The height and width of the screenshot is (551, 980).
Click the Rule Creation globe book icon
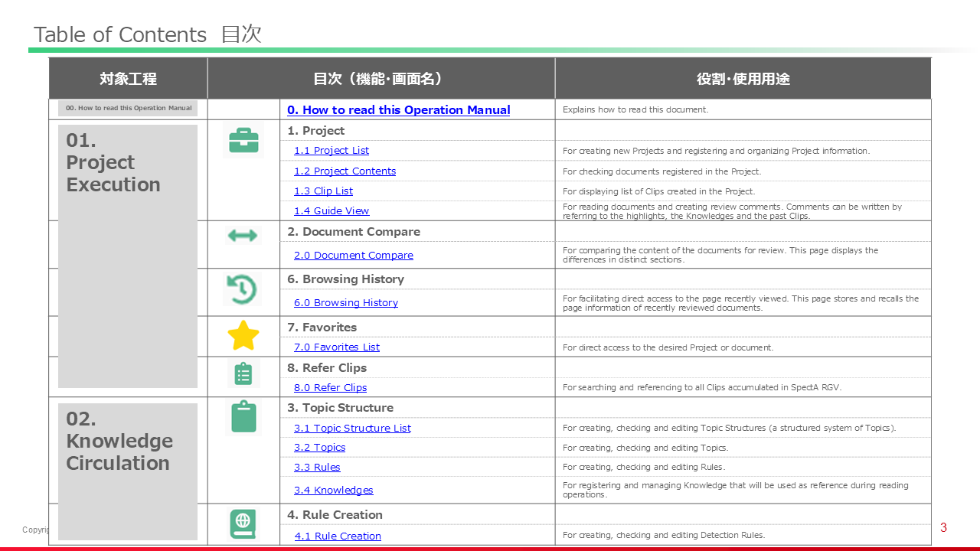pyautogui.click(x=243, y=524)
